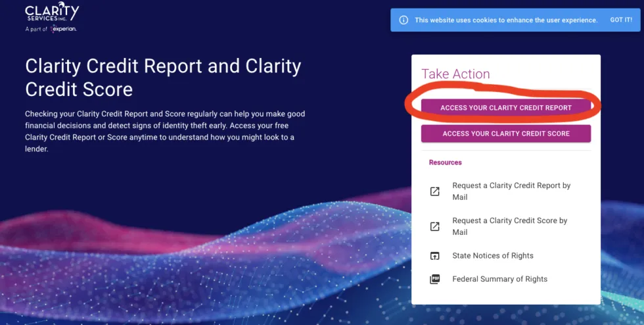Open Request a Clarity Credit Score by Mail
The width and height of the screenshot is (644, 325).
[x=509, y=226]
